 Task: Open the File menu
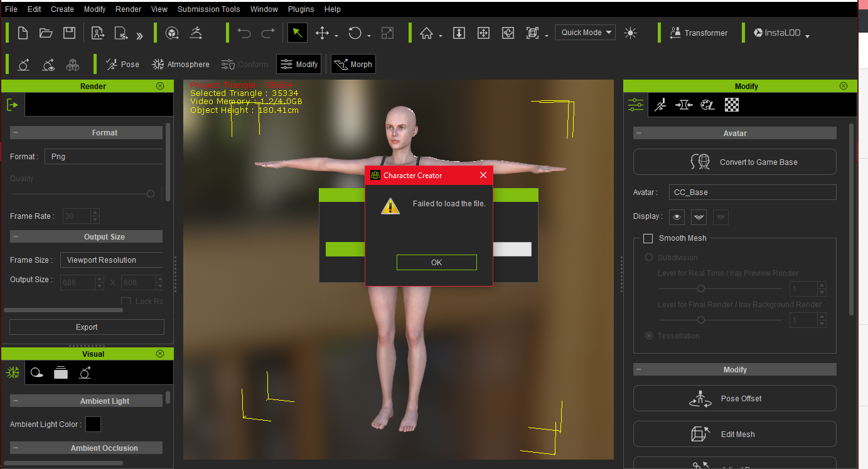[11, 9]
